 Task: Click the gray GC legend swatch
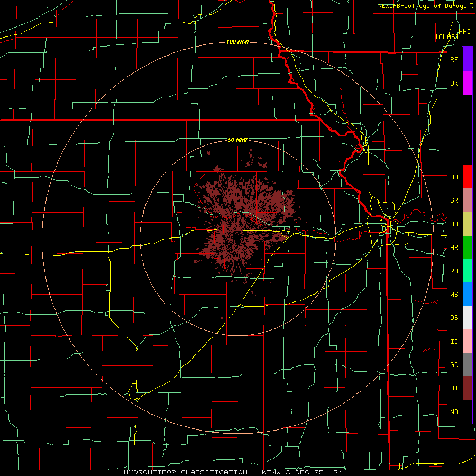[467, 364]
